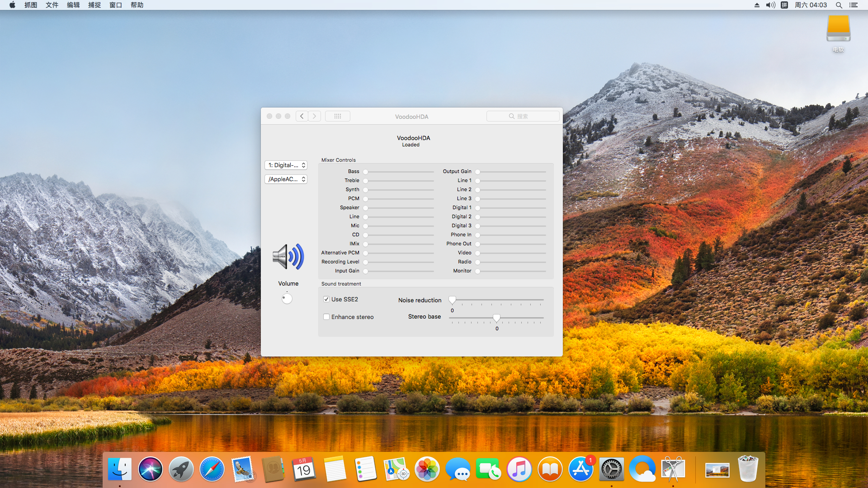Open the 文件 menu

tap(52, 5)
